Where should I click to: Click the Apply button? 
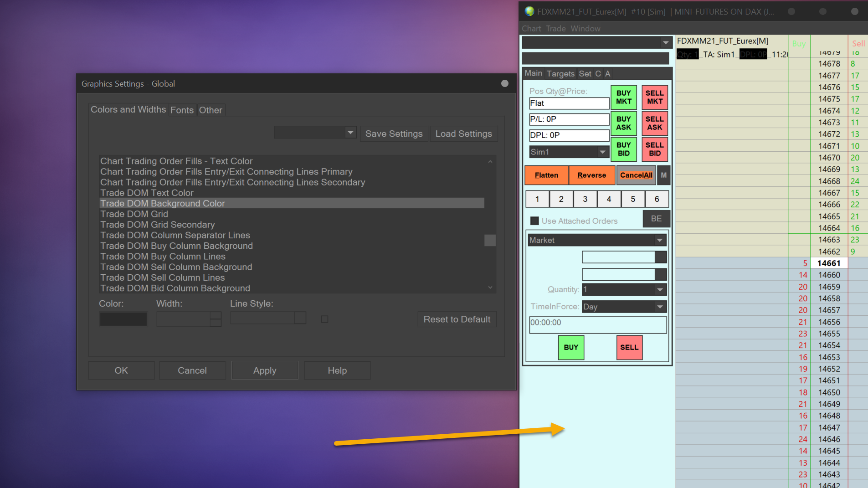pos(265,370)
